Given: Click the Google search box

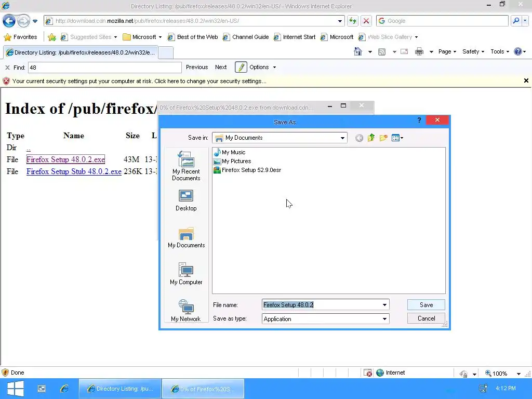Looking at the screenshot, I should [442, 21].
